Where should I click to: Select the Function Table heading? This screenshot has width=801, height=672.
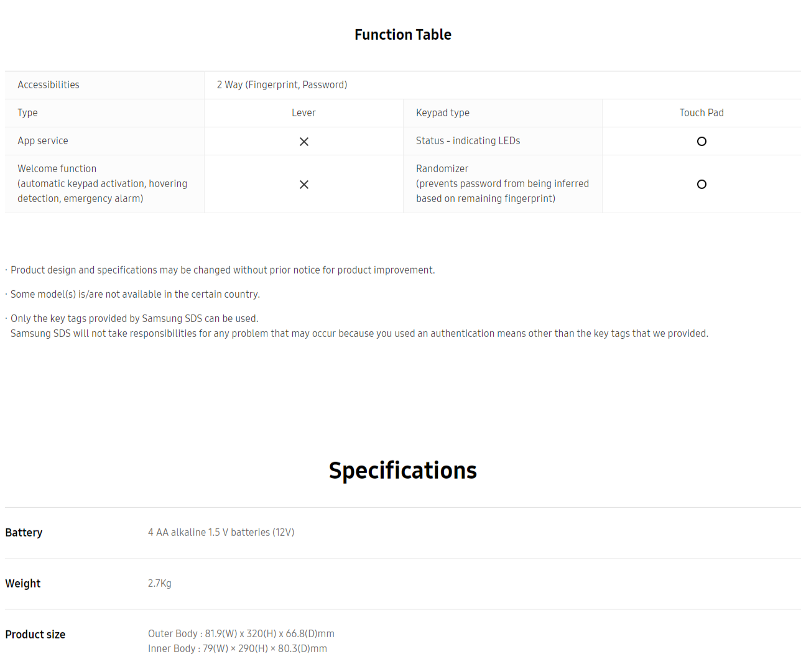(403, 35)
